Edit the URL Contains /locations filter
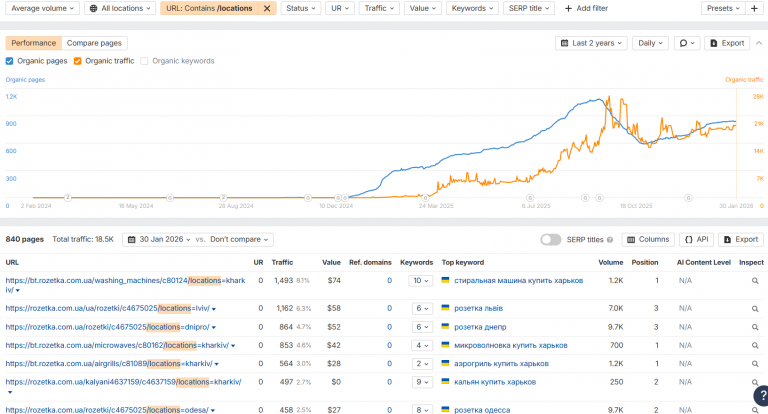This screenshot has width=768, height=414. point(209,8)
